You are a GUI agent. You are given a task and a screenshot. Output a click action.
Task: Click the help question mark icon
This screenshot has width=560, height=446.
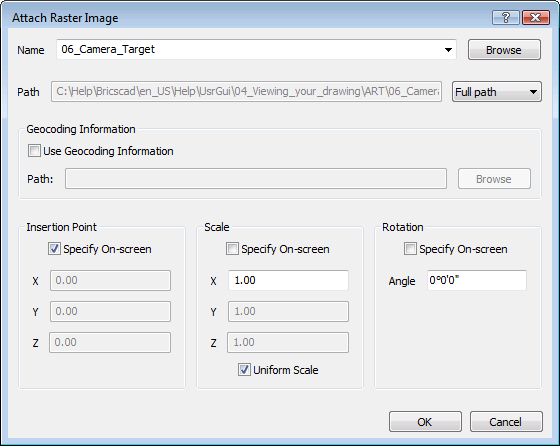pyautogui.click(x=505, y=17)
